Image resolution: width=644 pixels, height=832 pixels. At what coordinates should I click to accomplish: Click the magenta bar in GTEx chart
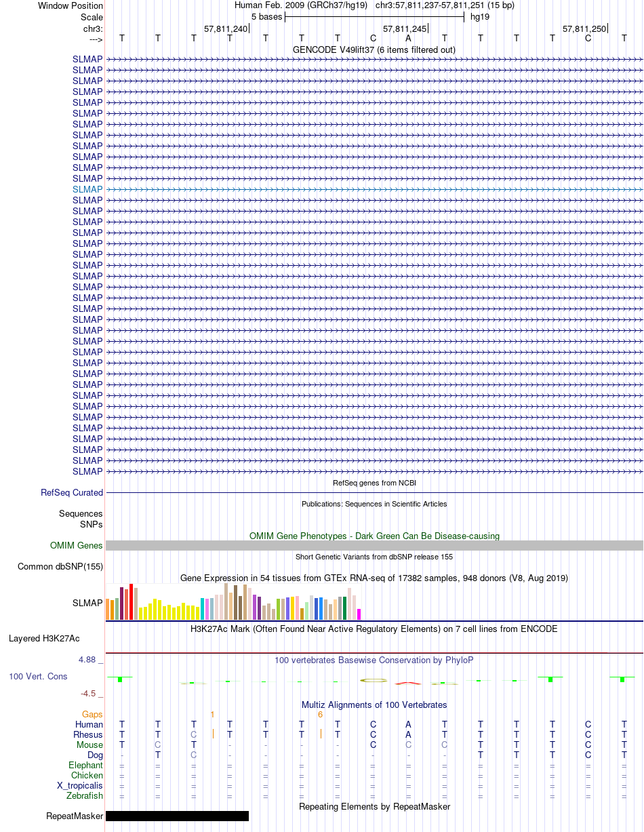click(359, 614)
